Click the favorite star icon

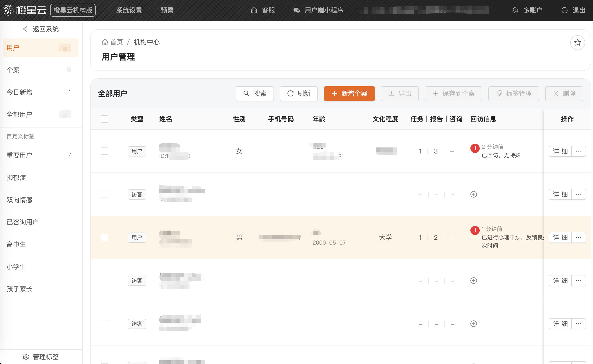click(577, 43)
